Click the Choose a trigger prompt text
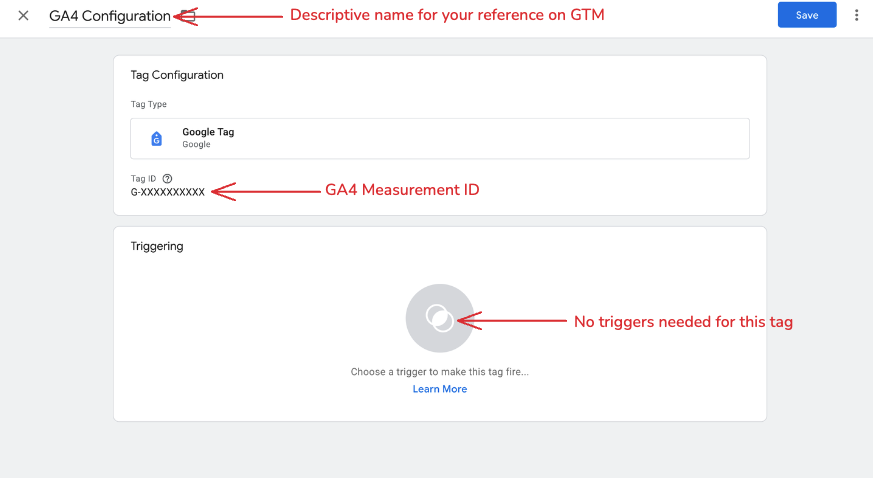This screenshot has width=873, height=478. tap(440, 372)
